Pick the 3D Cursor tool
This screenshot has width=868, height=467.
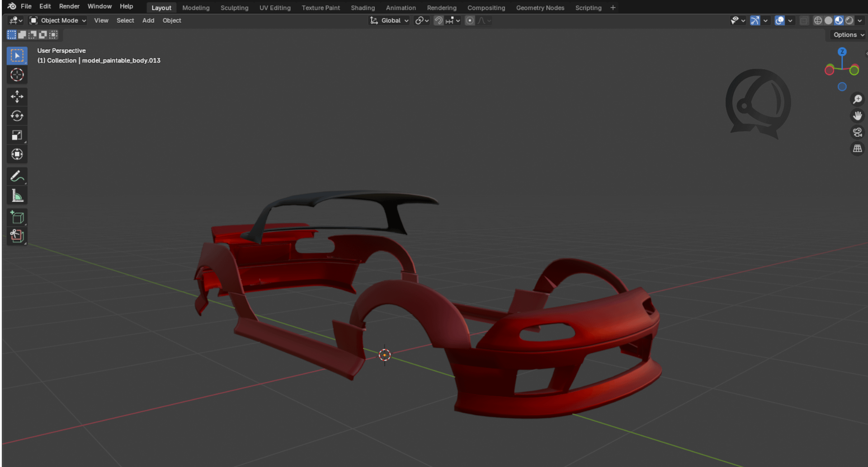coord(17,75)
